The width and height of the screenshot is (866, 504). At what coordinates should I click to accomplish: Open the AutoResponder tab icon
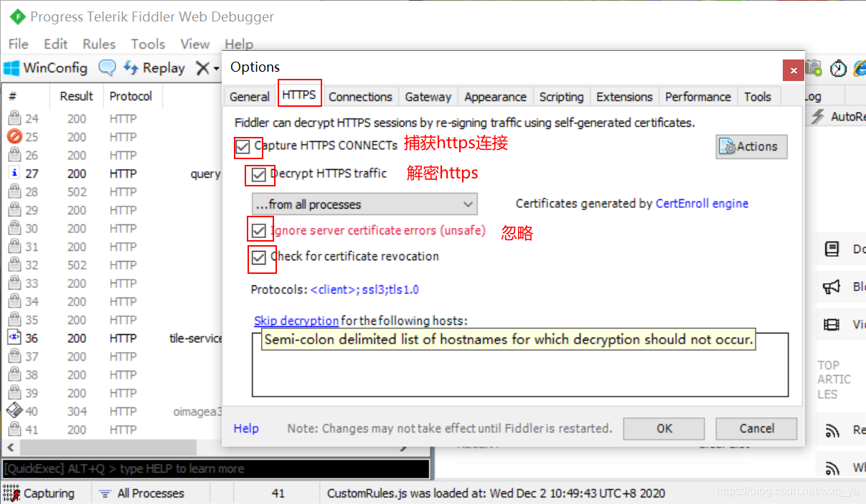pyautogui.click(x=817, y=117)
